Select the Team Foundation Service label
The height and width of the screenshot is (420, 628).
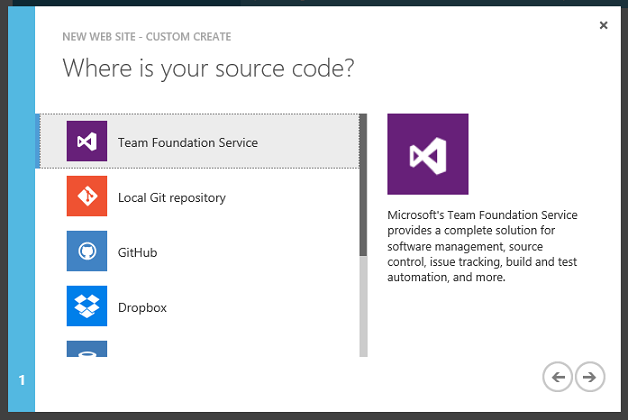coord(187,143)
